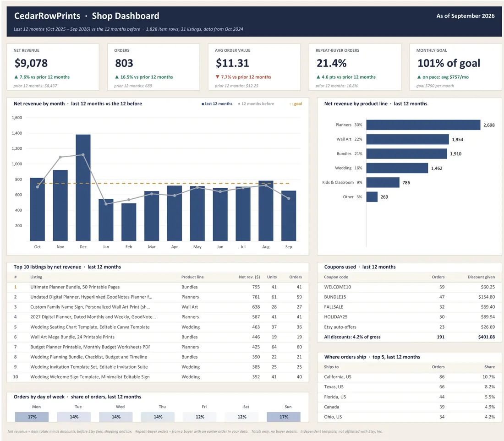Click the Undated Digital Planner listing row
Image resolution: width=504 pixels, height=441 pixels.
coord(158,297)
